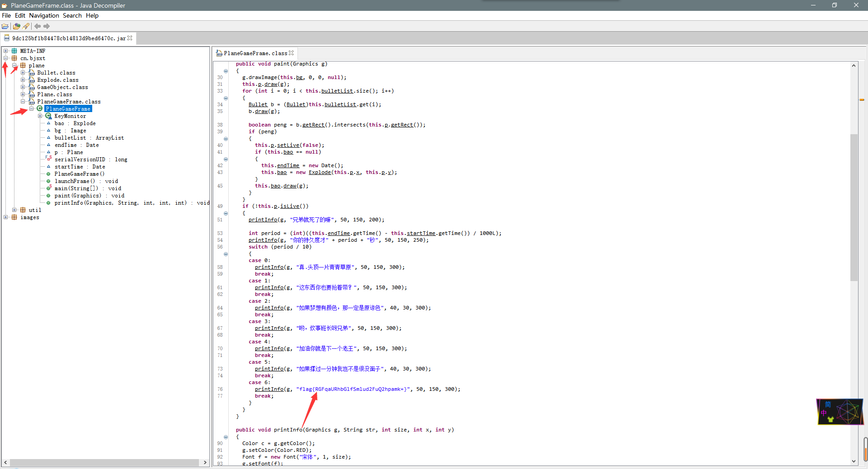This screenshot has height=469, width=868.
Task: Click the images folder icon
Action: 14,217
